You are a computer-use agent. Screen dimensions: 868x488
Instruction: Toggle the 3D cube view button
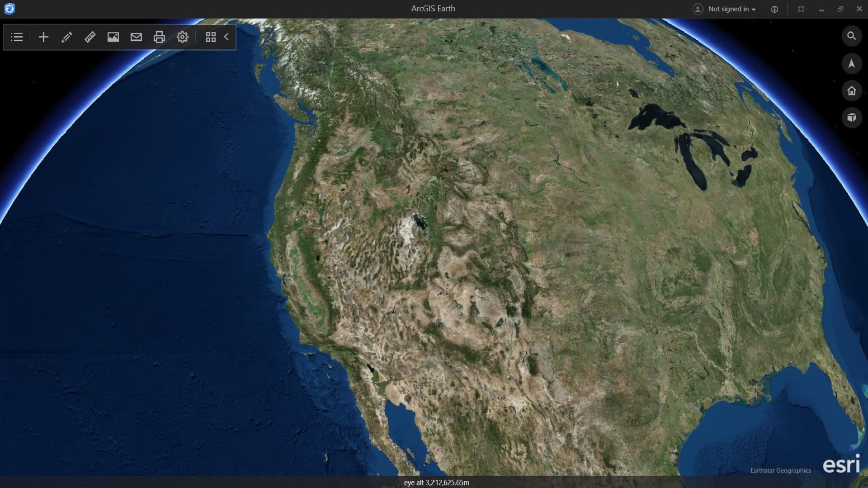point(852,117)
